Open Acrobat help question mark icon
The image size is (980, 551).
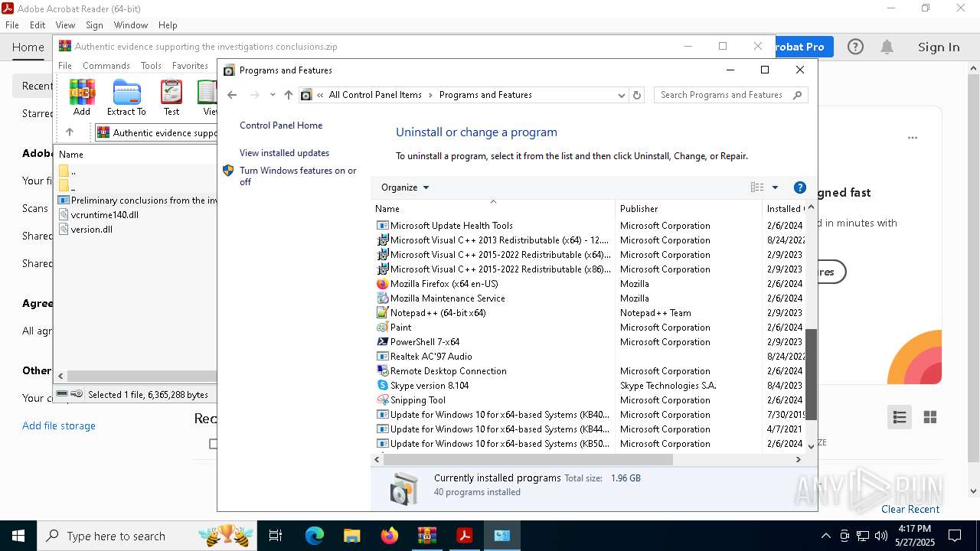click(855, 47)
